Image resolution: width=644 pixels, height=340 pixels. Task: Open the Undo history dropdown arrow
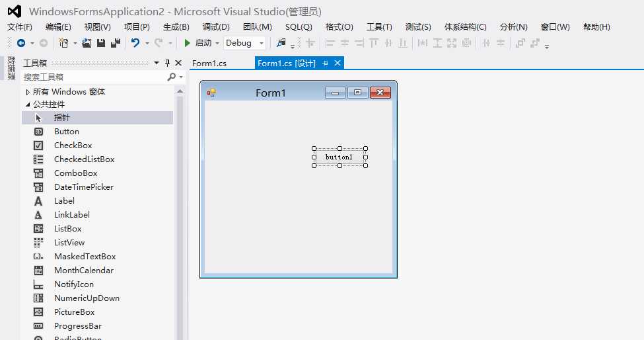147,43
